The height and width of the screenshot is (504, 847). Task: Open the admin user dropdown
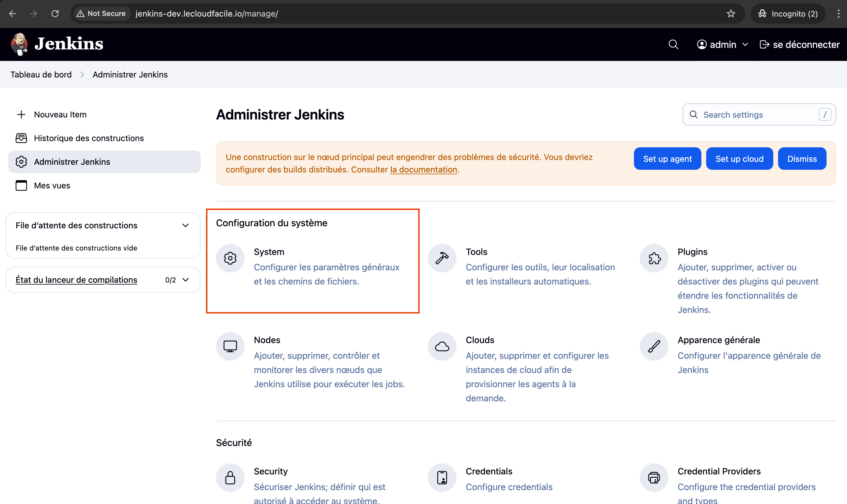pos(722,44)
